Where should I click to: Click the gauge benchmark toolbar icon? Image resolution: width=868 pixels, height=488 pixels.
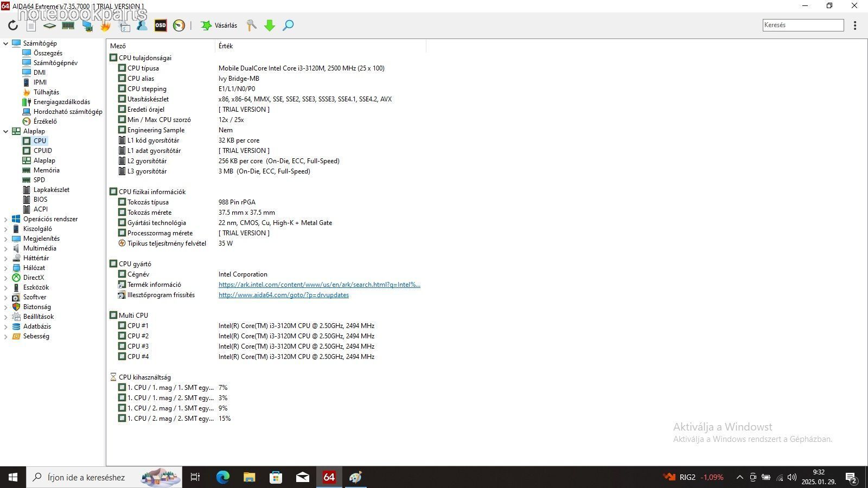pos(179,25)
